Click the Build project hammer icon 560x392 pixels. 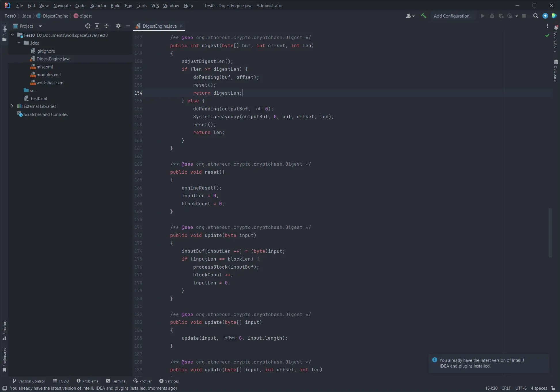[424, 16]
